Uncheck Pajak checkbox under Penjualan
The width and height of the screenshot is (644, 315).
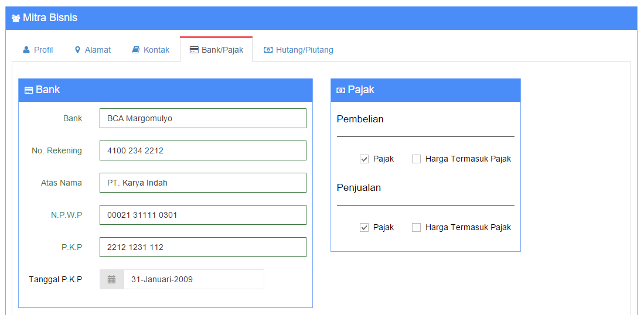click(x=364, y=228)
